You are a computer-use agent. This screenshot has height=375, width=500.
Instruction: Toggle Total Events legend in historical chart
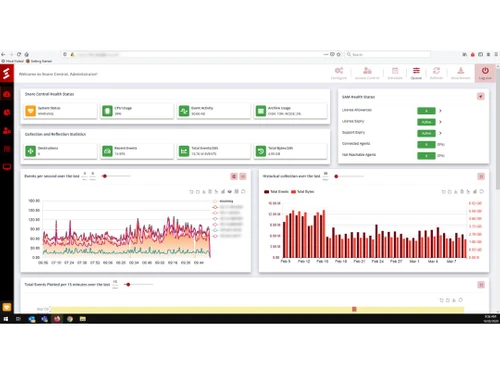tap(276, 192)
